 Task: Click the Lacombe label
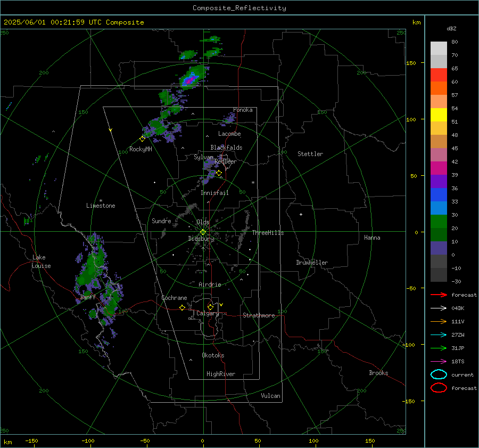click(x=229, y=134)
